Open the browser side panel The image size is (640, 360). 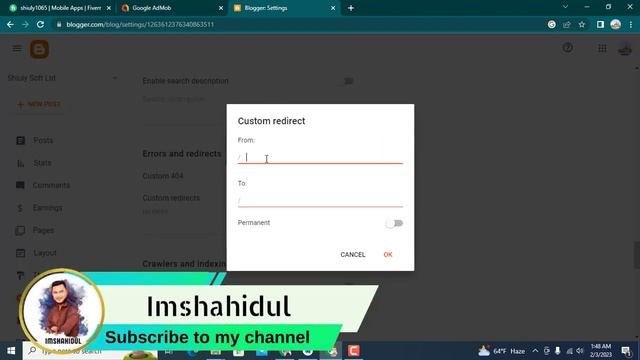(x=600, y=24)
